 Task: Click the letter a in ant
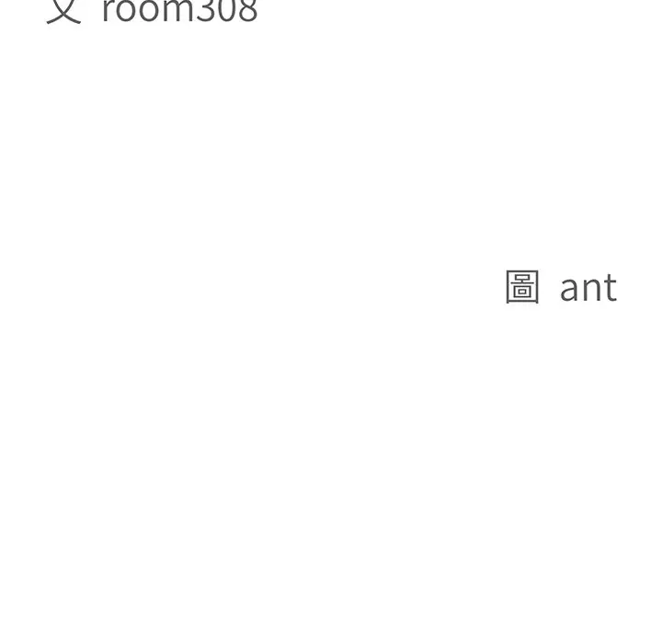pos(569,291)
